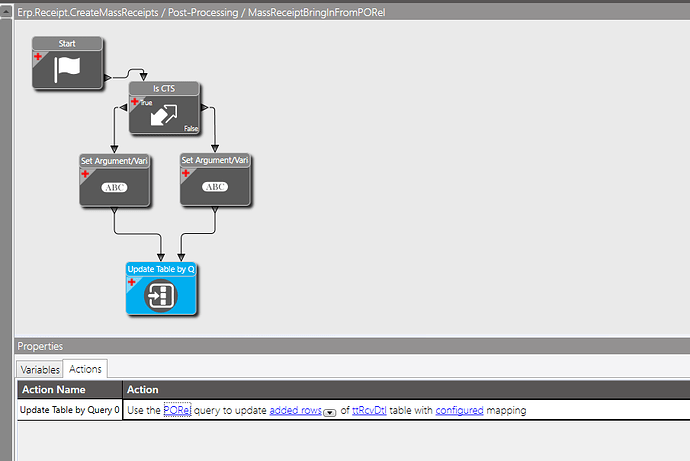Viewport: 690px width, 461px height.
Task: Select the left Set Argument/Variable ABC node
Action: coord(114,180)
